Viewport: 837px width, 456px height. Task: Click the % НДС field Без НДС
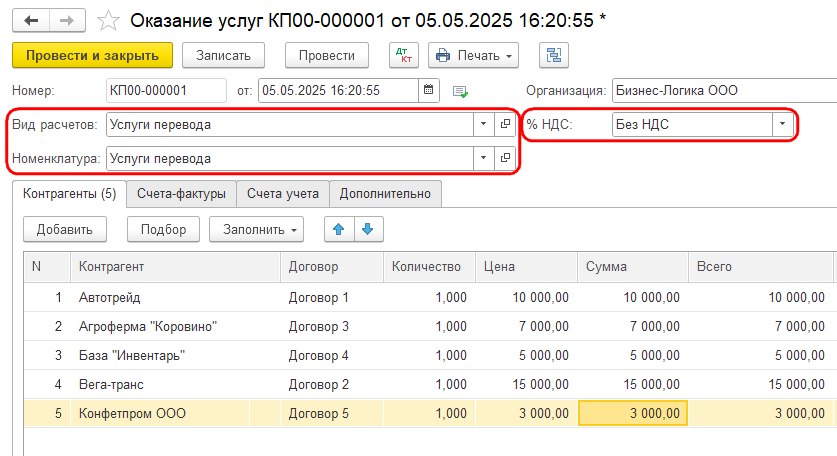692,124
